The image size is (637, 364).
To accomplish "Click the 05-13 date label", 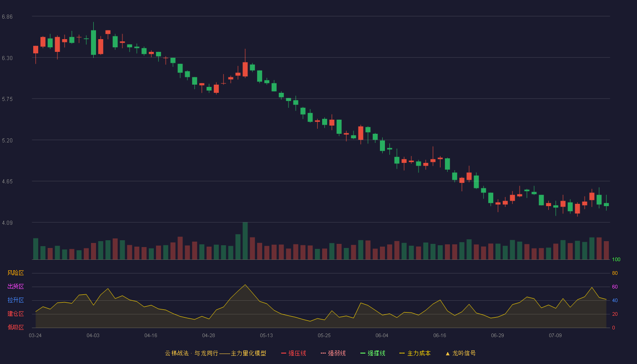I will [x=266, y=335].
